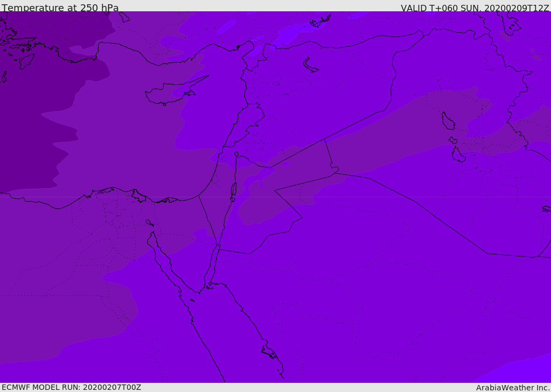
Task: Click the 'ArabiaWeather Inc' credit text
Action: click(513, 388)
